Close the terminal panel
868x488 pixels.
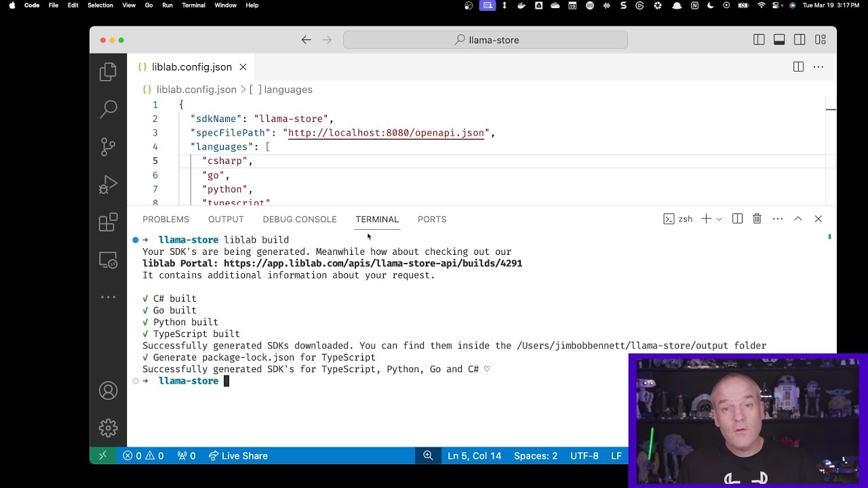point(818,219)
